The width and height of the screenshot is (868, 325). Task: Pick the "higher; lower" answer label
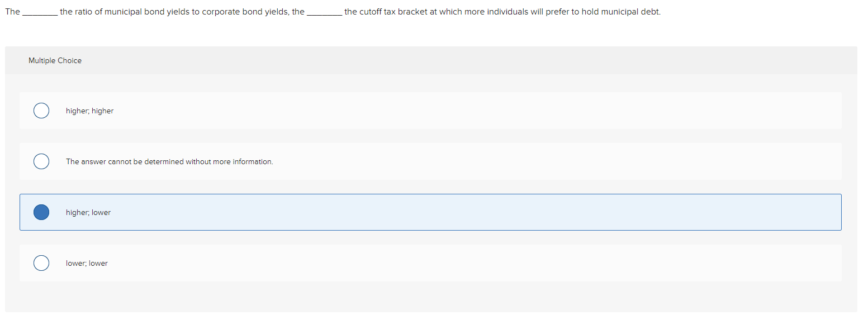tap(88, 213)
